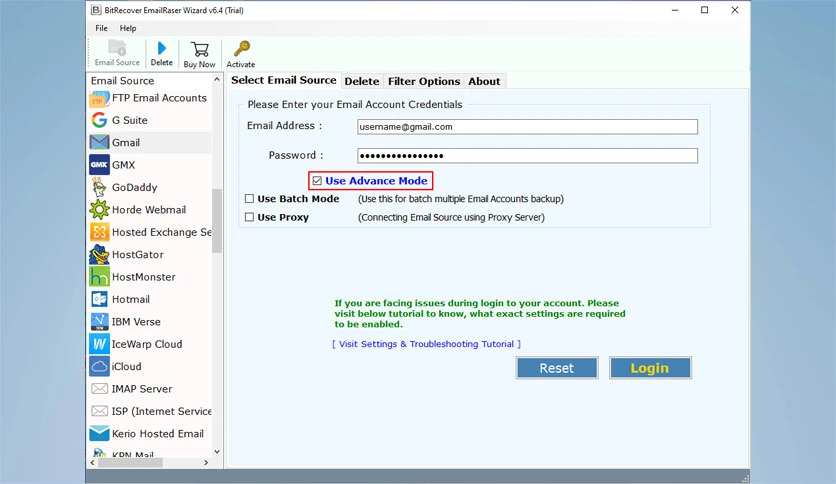Screen dimensions: 836x484
Task: Click the source list scroll down arrow
Action: [x=217, y=451]
